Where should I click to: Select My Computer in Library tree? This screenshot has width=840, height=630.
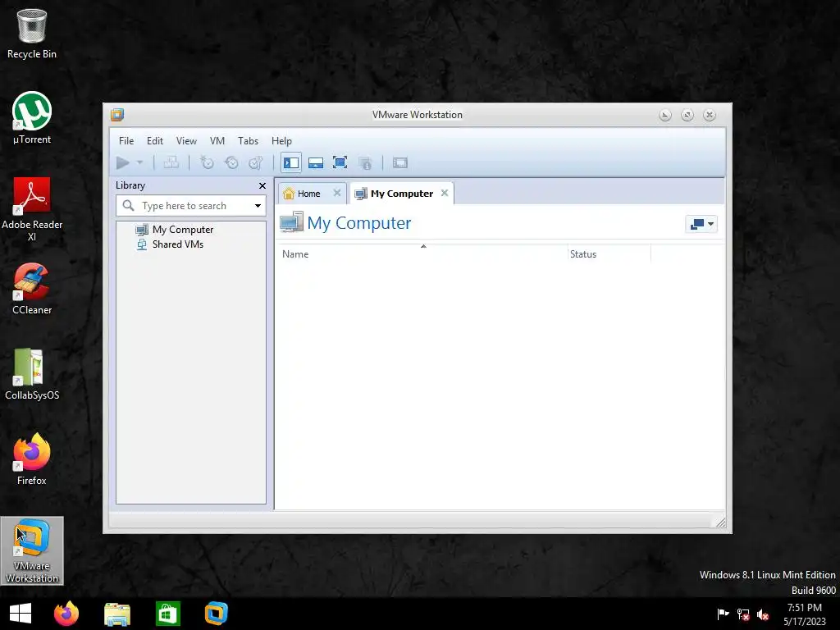pos(175,230)
